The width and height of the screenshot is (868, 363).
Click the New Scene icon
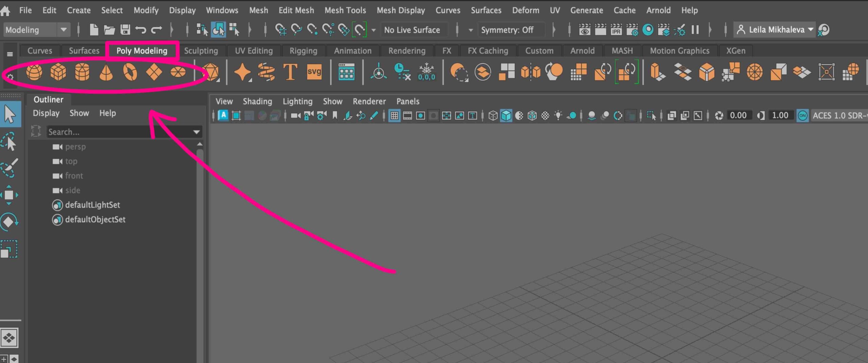coord(94,30)
